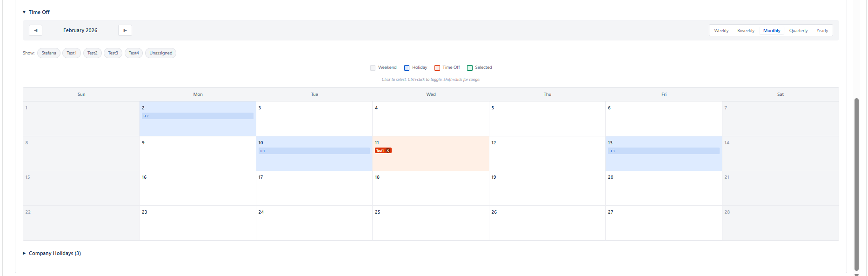Select Sunday 15 weekend cell

pyautogui.click(x=81, y=188)
